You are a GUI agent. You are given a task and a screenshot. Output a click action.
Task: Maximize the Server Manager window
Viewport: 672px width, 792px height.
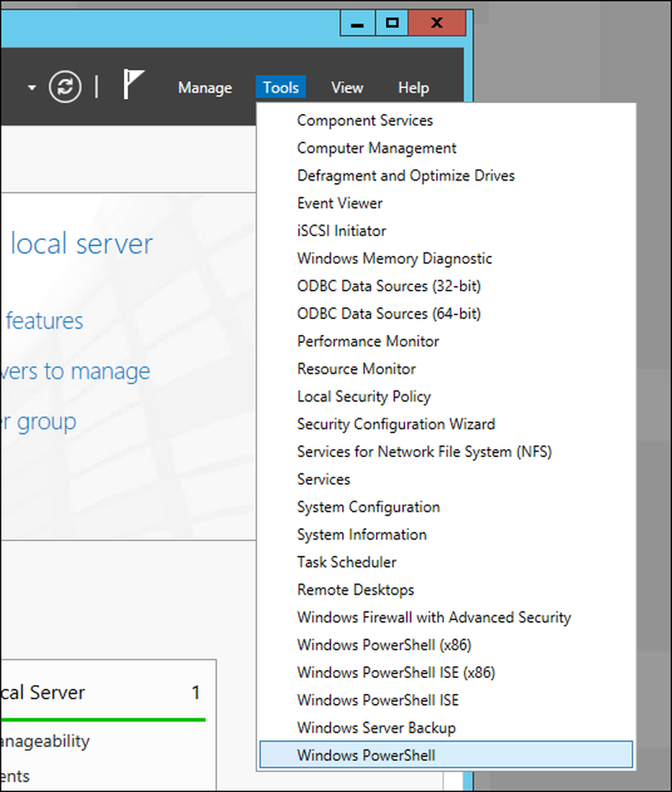click(392, 23)
